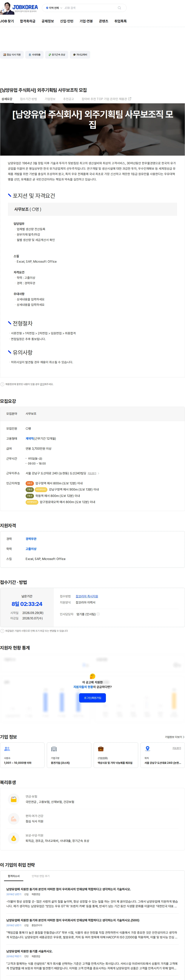Select the 접수기간·방법 tab
The width and height of the screenshot is (185, 980).
[29, 99]
